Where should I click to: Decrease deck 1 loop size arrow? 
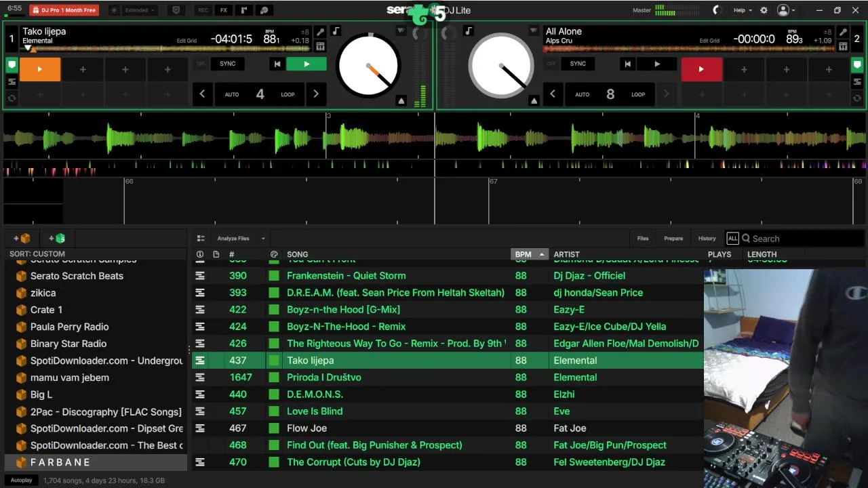point(202,94)
